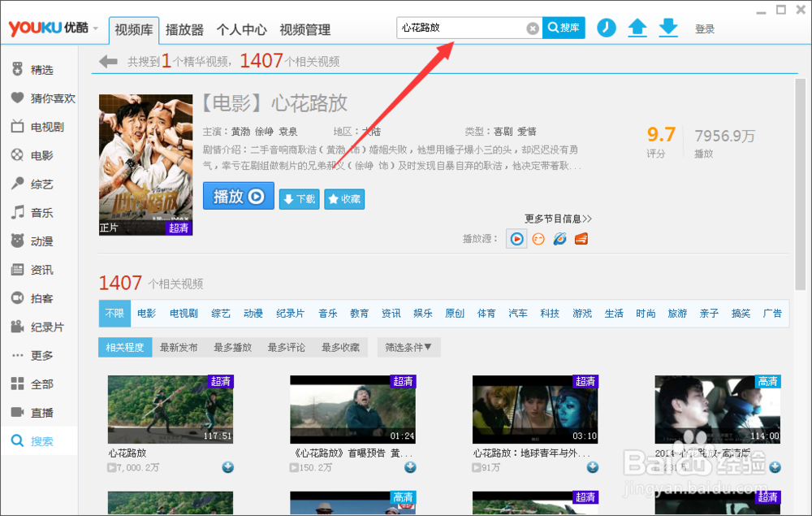Sort by 最多收藏

pyautogui.click(x=340, y=347)
